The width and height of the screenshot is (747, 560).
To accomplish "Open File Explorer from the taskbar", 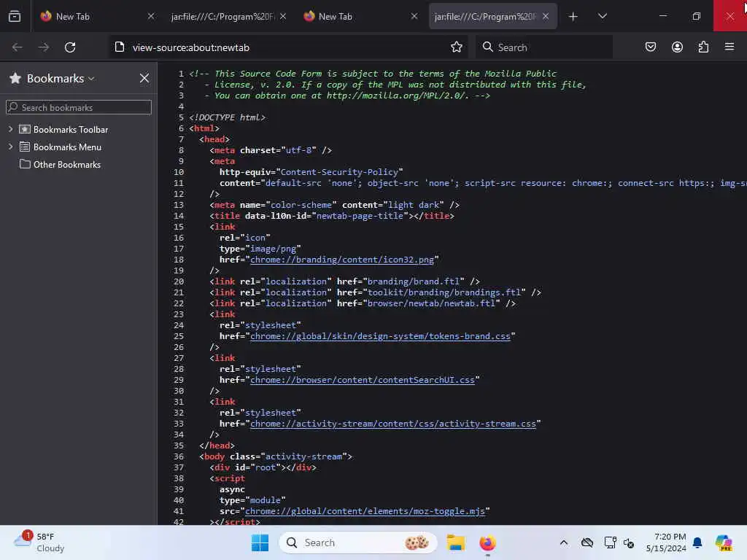I will tap(455, 542).
